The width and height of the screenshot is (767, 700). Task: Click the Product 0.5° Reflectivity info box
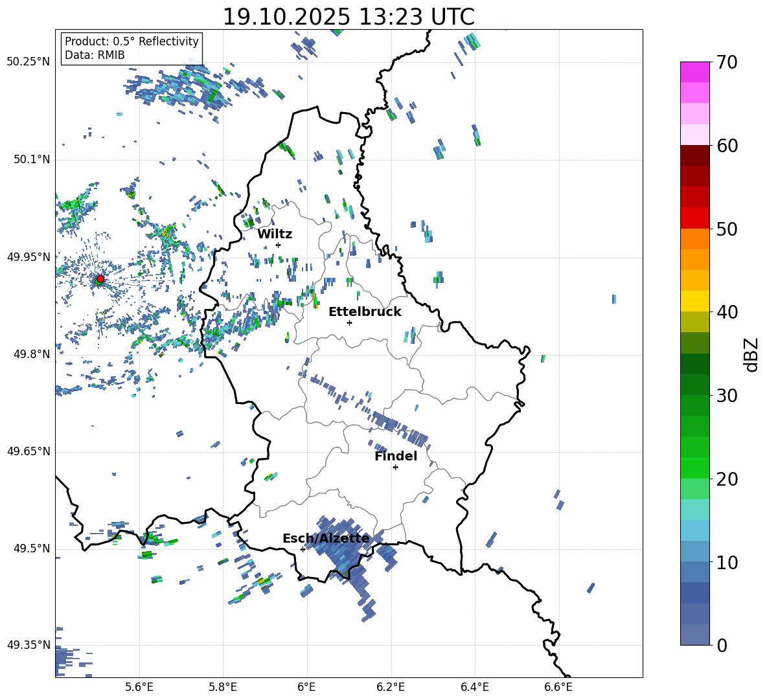(132, 49)
